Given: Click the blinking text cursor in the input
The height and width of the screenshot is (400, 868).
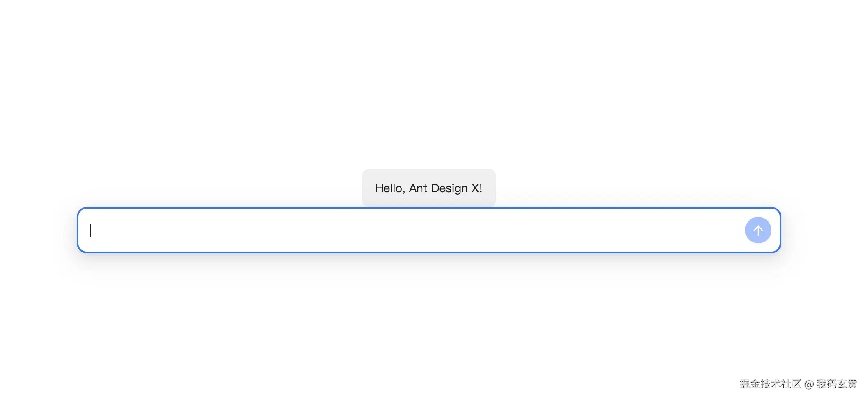Looking at the screenshot, I should point(90,230).
